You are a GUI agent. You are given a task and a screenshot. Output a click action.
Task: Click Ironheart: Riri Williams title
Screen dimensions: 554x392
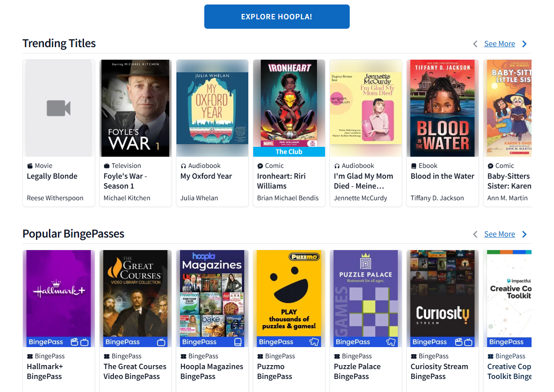coord(281,181)
